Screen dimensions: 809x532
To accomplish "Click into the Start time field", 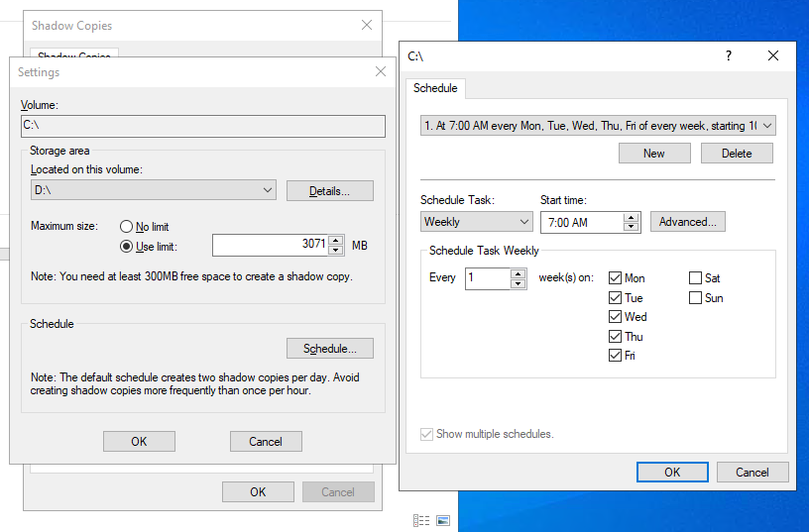I will [582, 223].
